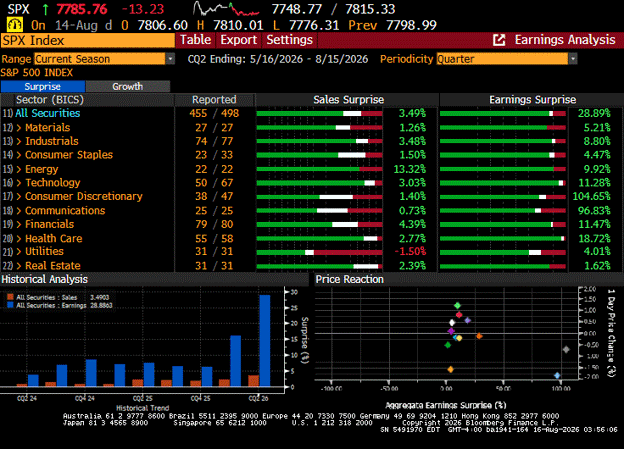Click the SPX intraday sparkline chart
The height and width of the screenshot is (449, 624).
coord(226,9)
